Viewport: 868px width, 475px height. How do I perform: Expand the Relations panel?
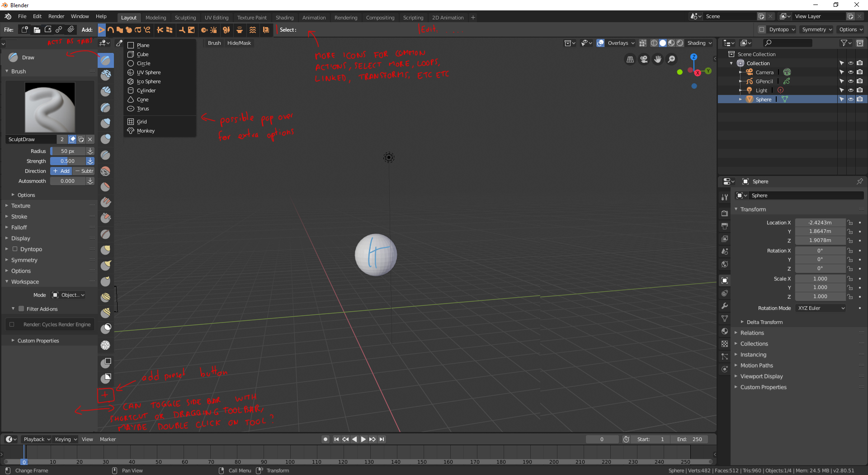click(752, 333)
